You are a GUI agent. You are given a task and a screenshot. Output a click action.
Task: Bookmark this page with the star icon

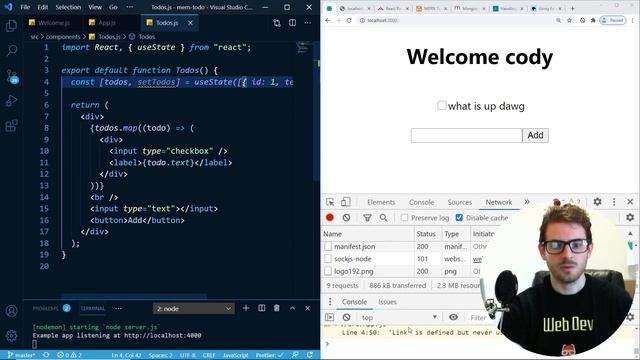click(x=569, y=20)
